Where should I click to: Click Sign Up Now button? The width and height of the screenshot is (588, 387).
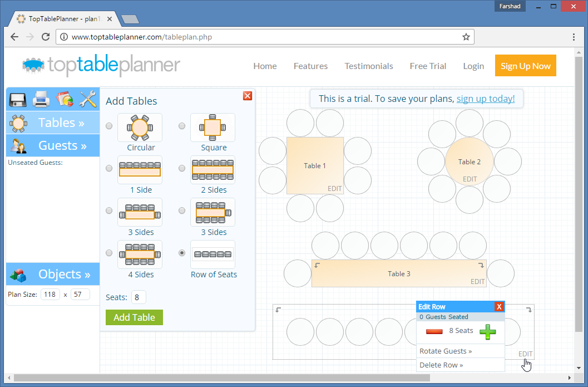click(x=525, y=66)
